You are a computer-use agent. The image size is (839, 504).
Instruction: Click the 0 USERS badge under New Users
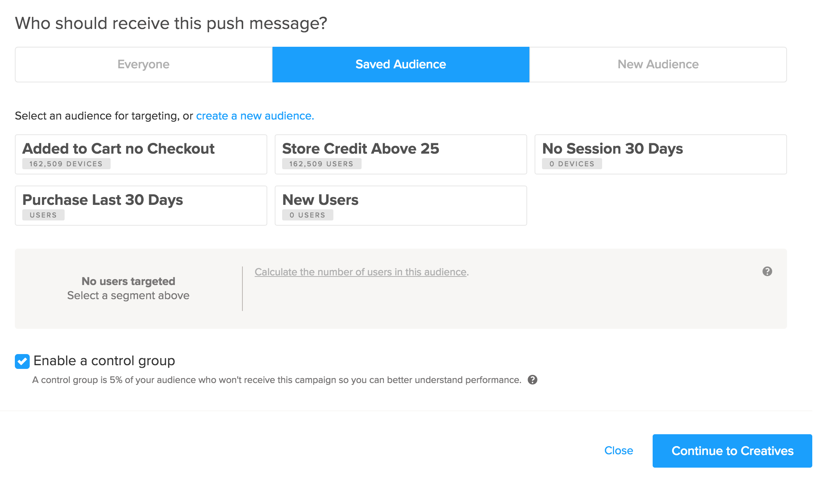coord(307,215)
